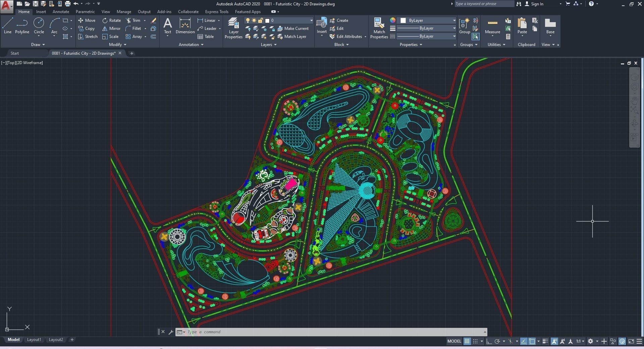Open annotation scale 1:1 dropdown

(x=580, y=341)
